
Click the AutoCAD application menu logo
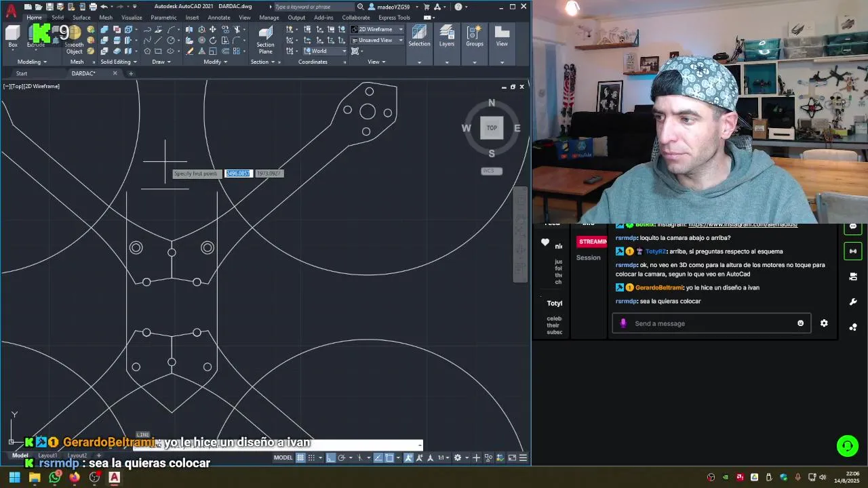coord(11,10)
